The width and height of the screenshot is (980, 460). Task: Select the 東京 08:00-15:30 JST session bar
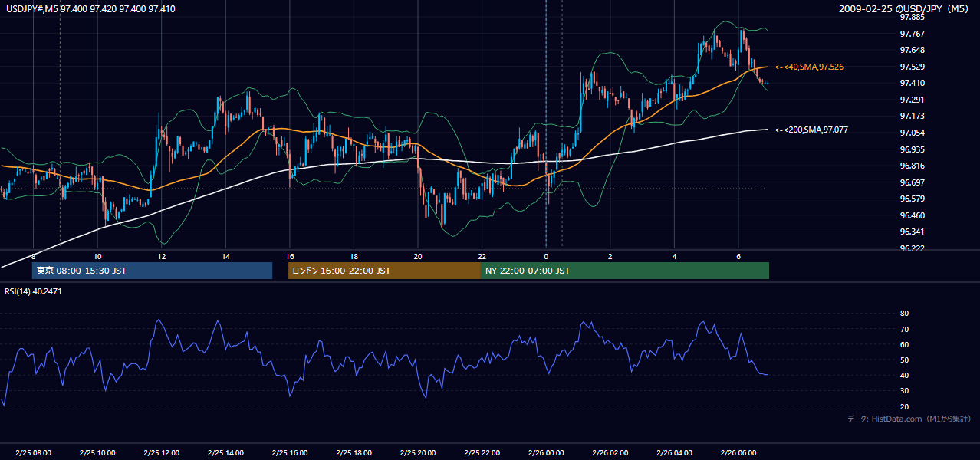click(152, 271)
